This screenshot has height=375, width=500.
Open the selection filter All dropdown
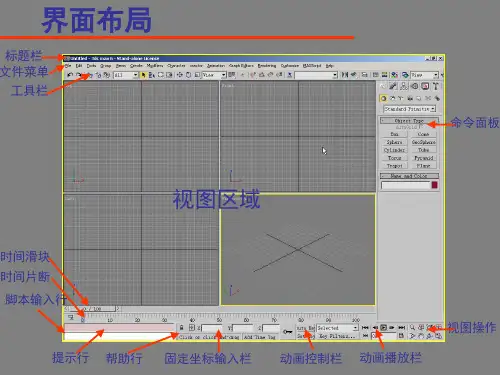pyautogui.click(x=126, y=75)
